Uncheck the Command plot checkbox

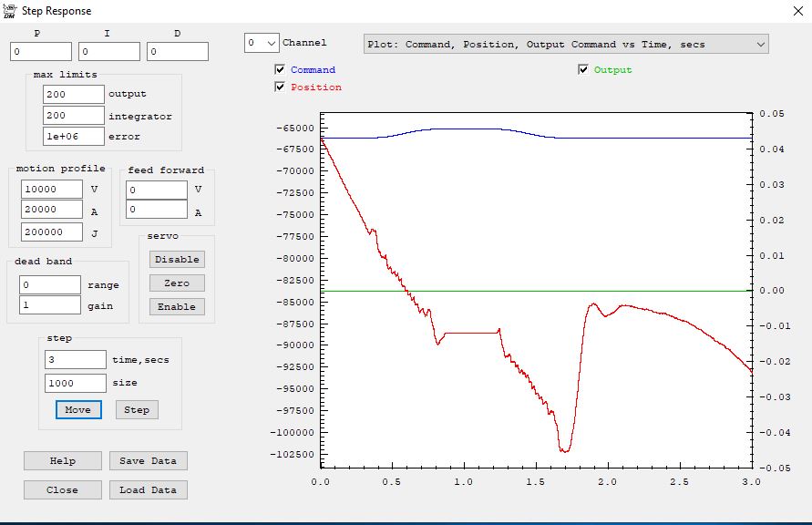[x=280, y=70]
